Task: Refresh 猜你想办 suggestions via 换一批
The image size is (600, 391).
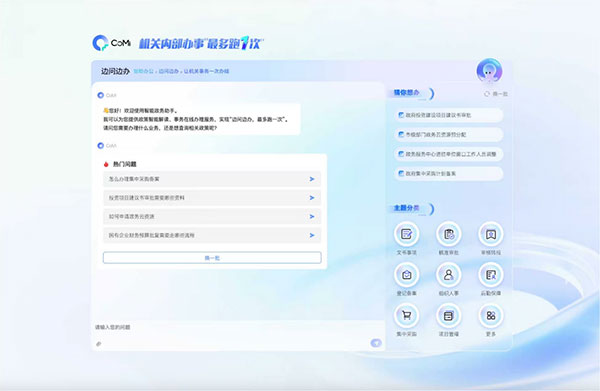Action: point(496,94)
